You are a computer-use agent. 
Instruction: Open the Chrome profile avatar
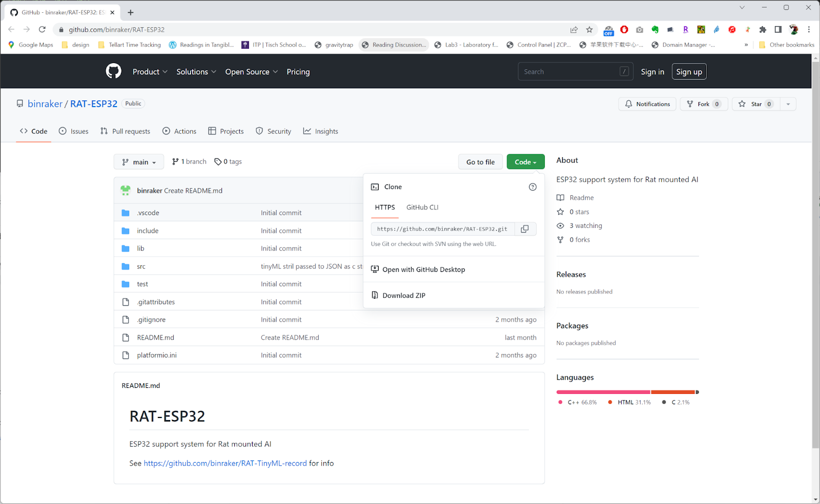pyautogui.click(x=794, y=30)
